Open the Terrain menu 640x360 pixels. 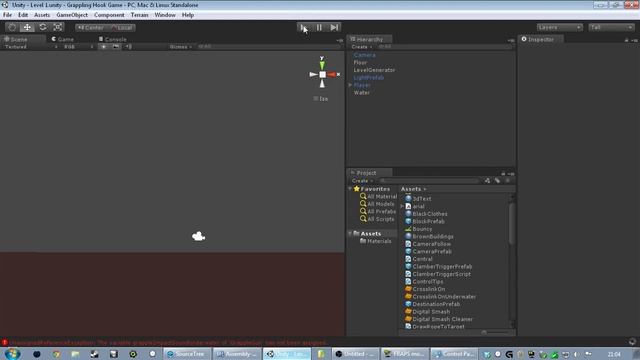pos(140,15)
